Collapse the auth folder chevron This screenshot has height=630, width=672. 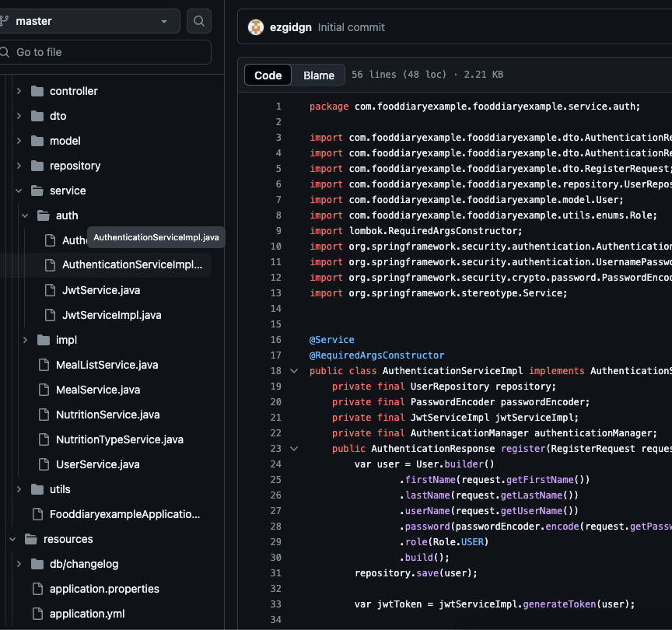click(x=25, y=215)
